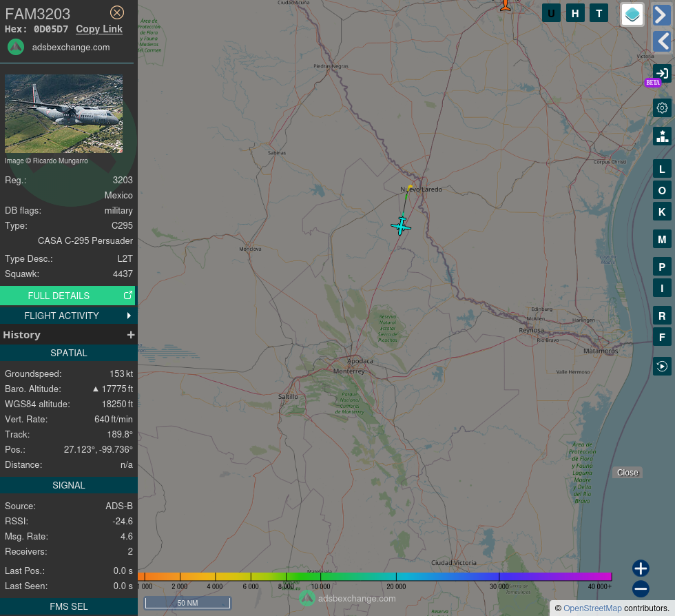Close the FAM3203 aircraft info panel

[x=117, y=13]
